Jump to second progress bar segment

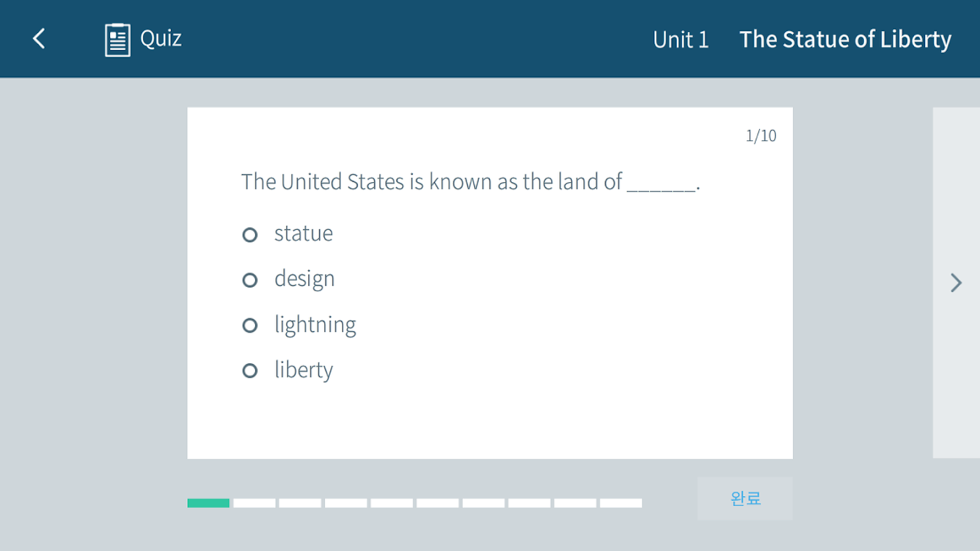254,503
